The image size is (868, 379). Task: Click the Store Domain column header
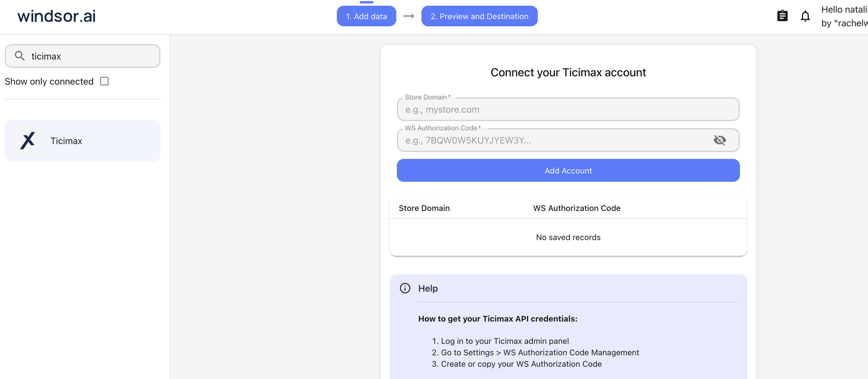click(x=424, y=208)
